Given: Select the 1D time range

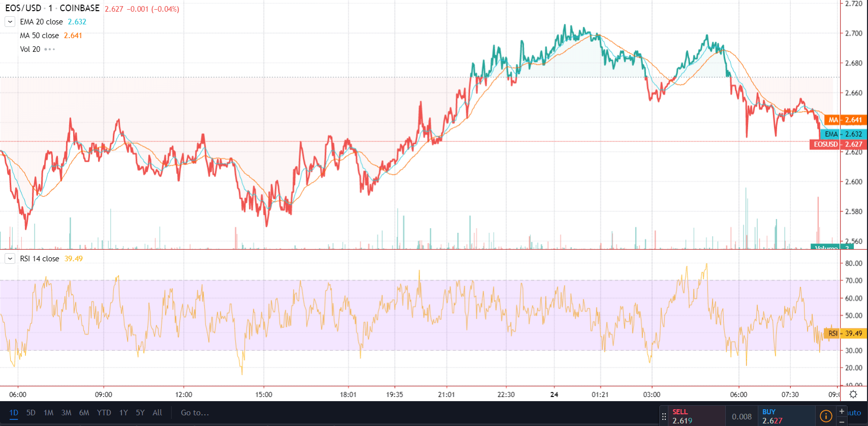Looking at the screenshot, I should (14, 413).
